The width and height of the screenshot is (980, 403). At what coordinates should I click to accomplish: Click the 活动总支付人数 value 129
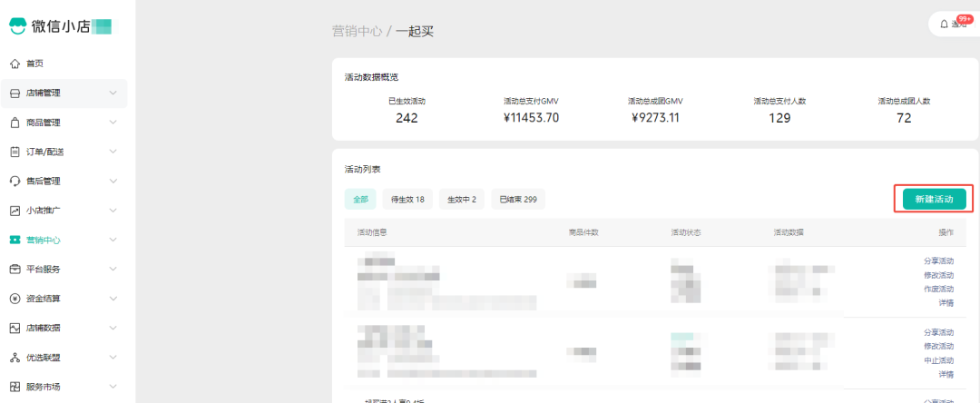(x=779, y=117)
